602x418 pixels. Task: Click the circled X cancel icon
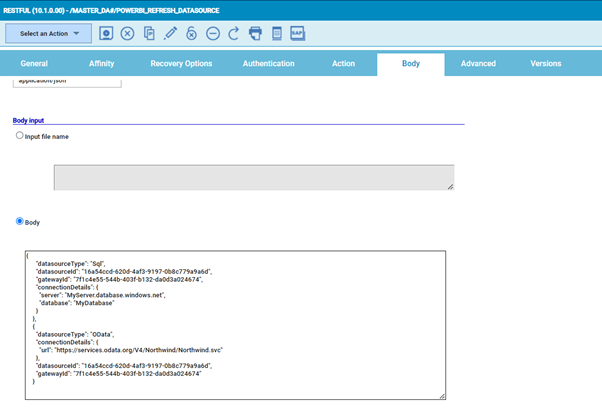(127, 33)
